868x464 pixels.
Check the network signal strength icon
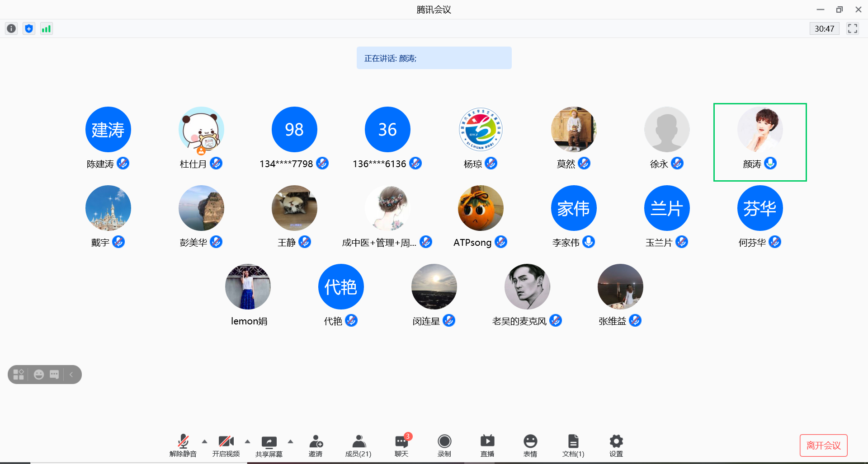point(47,29)
